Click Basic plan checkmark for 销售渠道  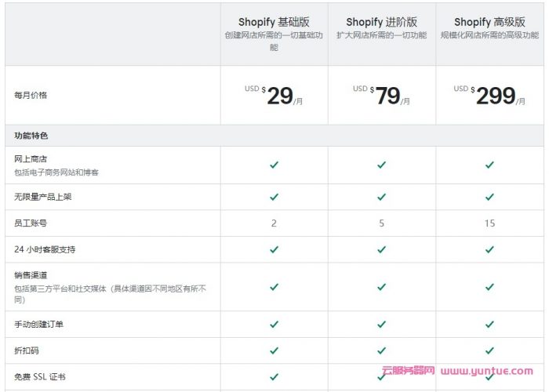click(274, 287)
